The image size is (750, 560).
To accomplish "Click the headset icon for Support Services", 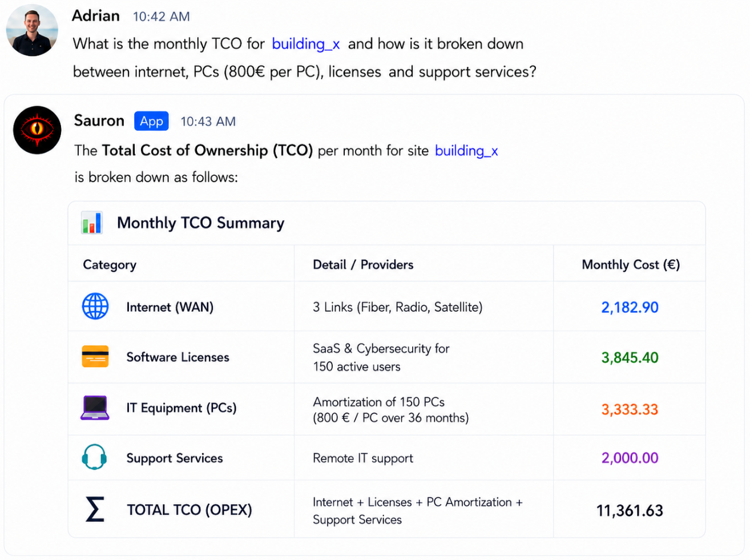I will click(94, 457).
